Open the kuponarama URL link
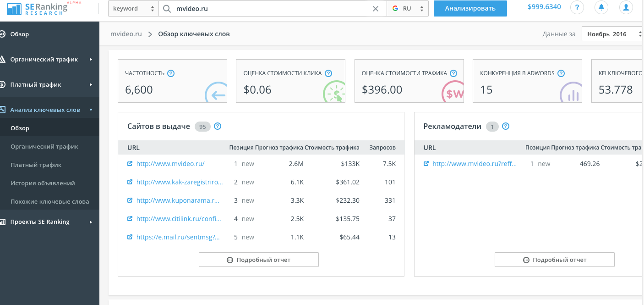 178,200
